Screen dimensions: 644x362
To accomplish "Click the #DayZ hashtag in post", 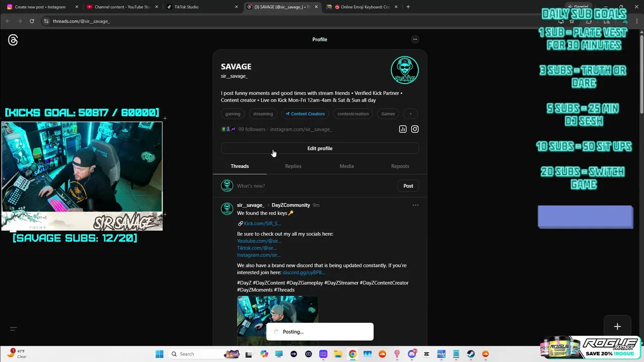I will [244, 283].
